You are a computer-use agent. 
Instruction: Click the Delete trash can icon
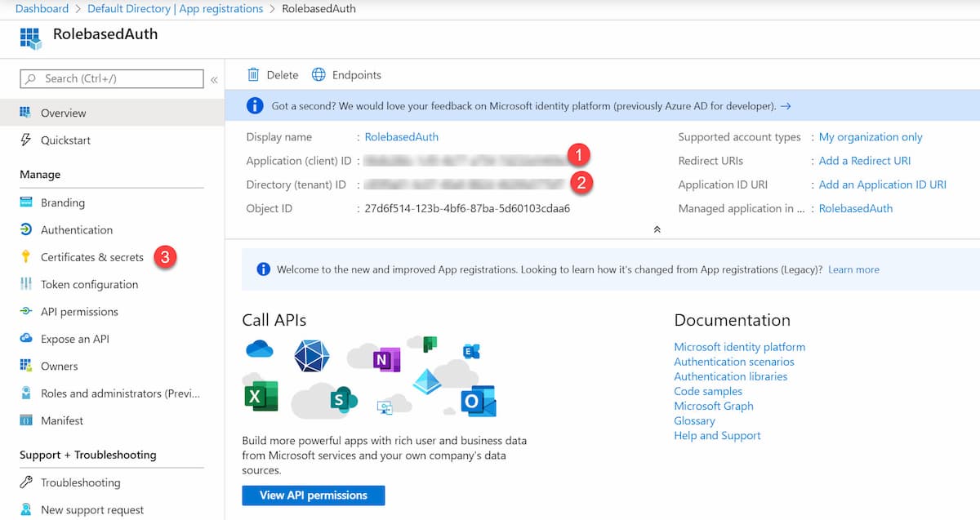[254, 74]
